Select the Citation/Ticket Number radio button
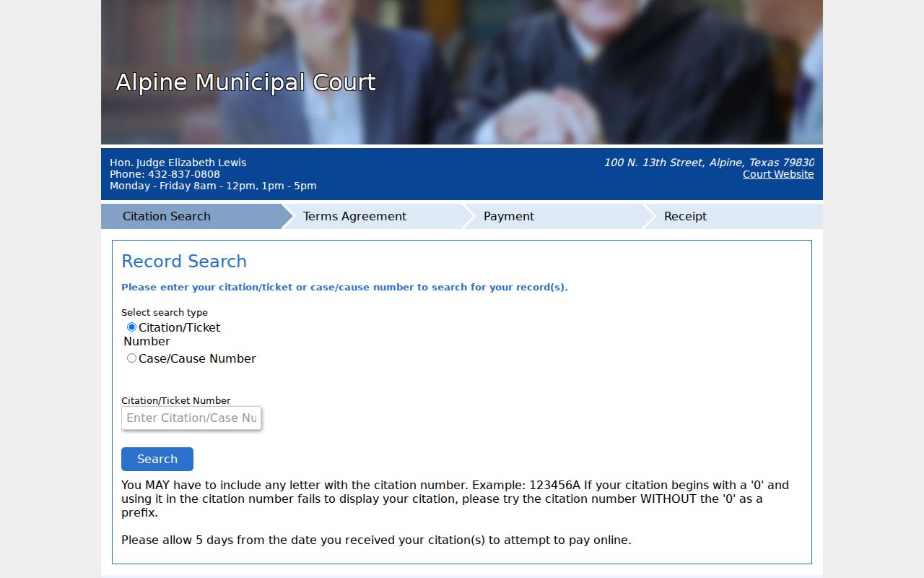Image resolution: width=924 pixels, height=578 pixels. tap(131, 327)
